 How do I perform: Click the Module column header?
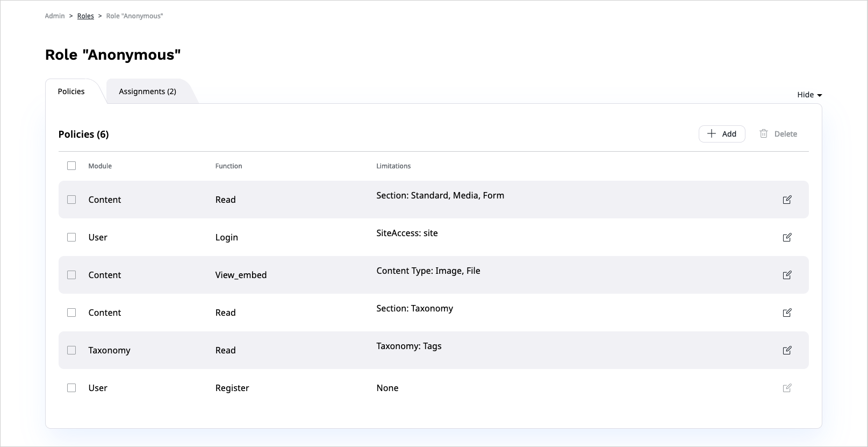(100, 166)
